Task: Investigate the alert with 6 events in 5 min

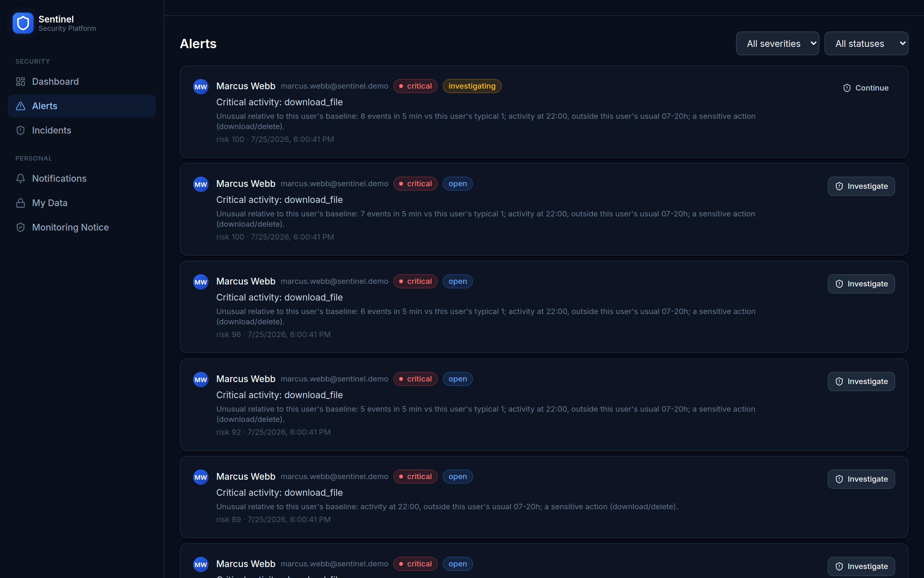Action: tap(861, 284)
